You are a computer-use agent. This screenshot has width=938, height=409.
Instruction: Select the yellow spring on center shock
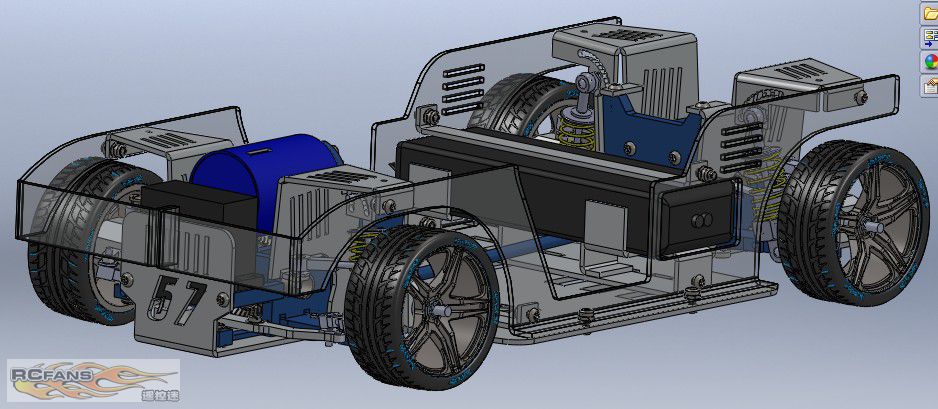(x=577, y=133)
